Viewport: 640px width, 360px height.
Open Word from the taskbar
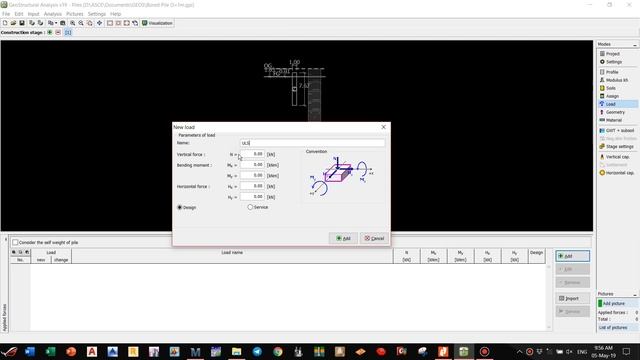pyautogui.click(x=30, y=351)
